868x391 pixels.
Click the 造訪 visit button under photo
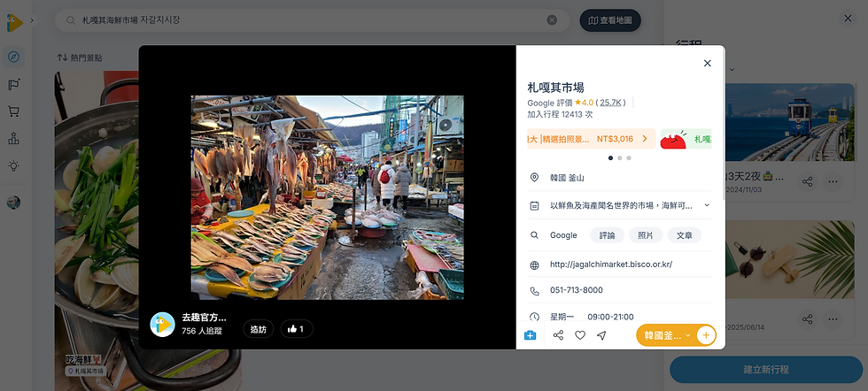258,329
